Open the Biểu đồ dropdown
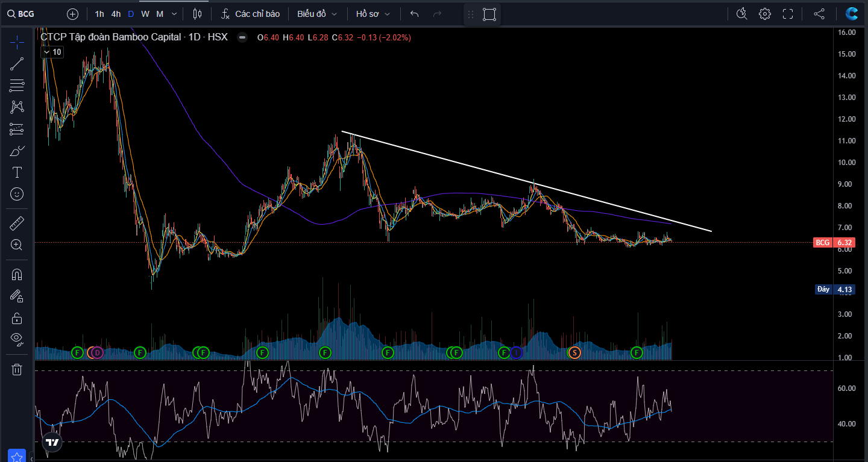 [317, 14]
